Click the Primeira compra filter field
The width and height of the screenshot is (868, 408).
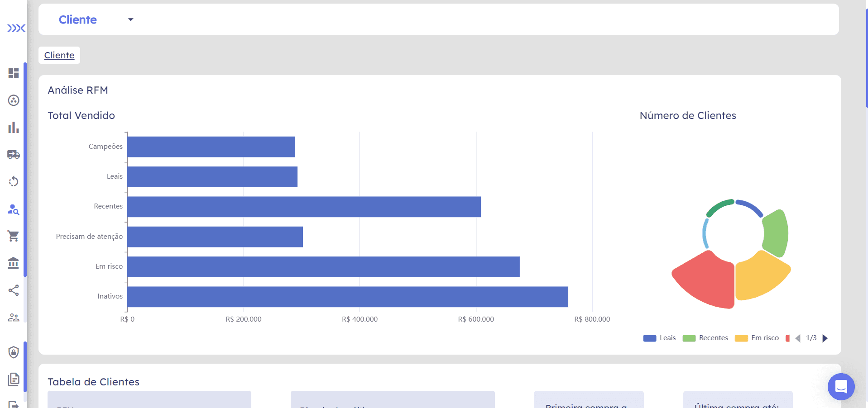click(589, 400)
